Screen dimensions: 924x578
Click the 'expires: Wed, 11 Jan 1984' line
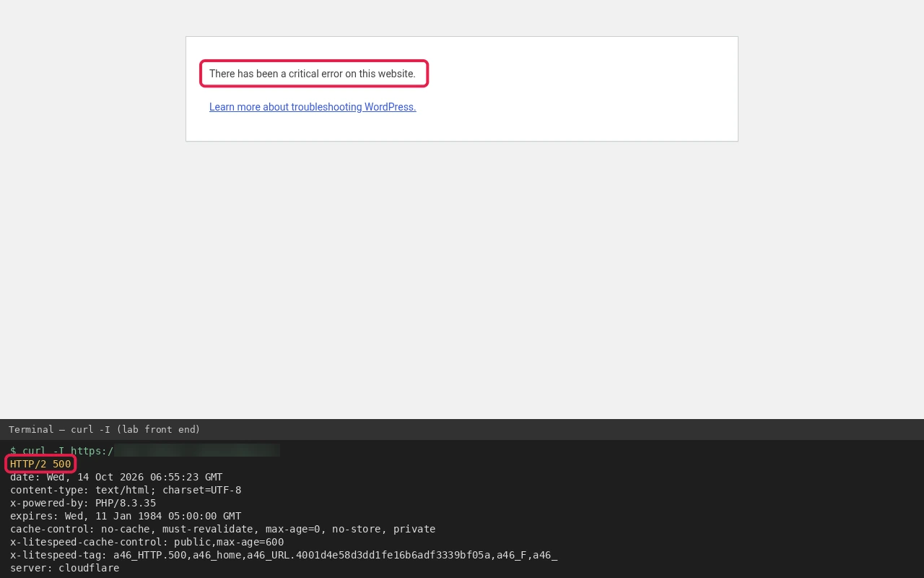pyautogui.click(x=126, y=516)
